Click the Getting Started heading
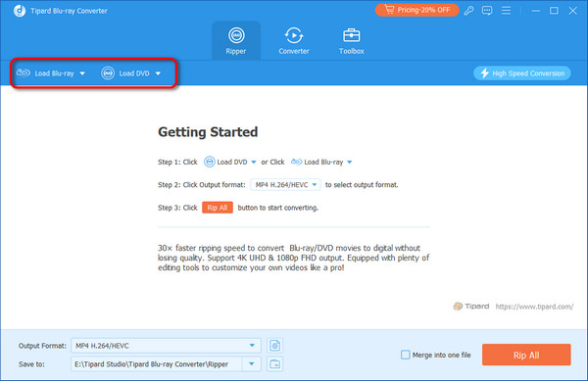This screenshot has height=381, width=588. point(208,132)
